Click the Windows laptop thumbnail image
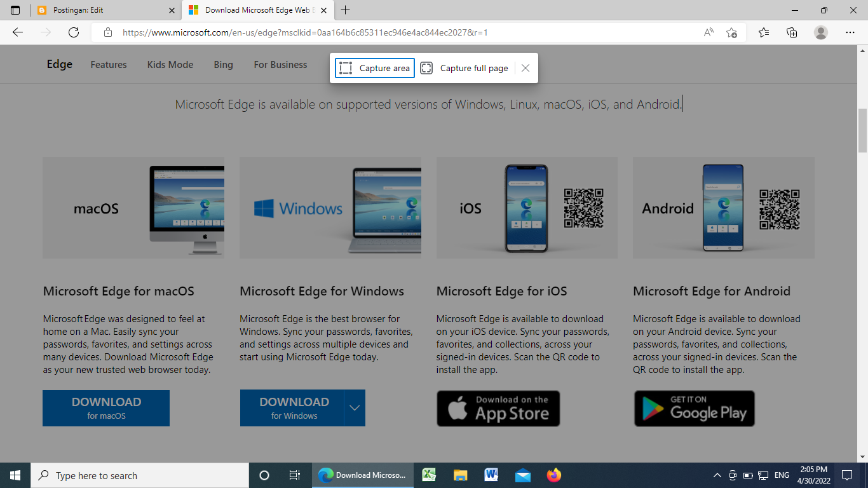Image resolution: width=868 pixels, height=488 pixels. coord(330,208)
